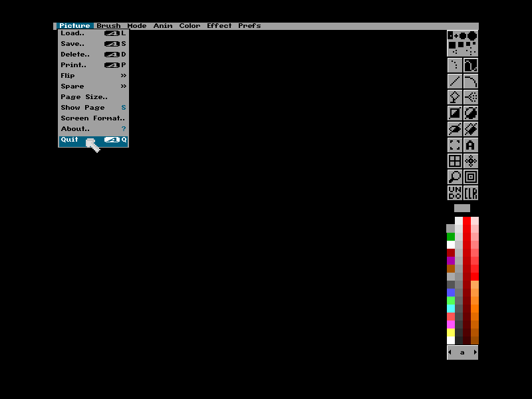This screenshot has width=532, height=399.
Task: Activate the brush selector pickup tool
Action: tap(455, 145)
